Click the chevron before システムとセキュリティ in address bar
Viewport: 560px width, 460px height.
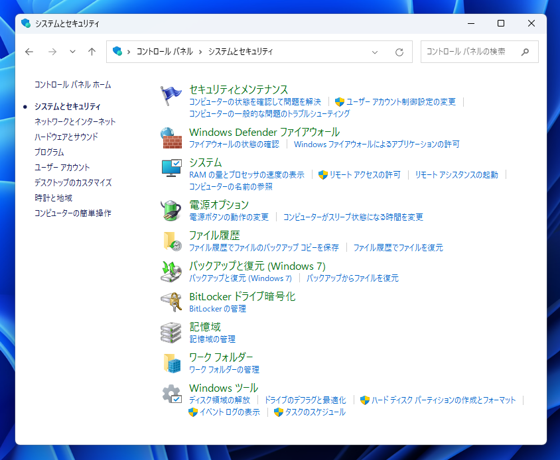click(200, 52)
